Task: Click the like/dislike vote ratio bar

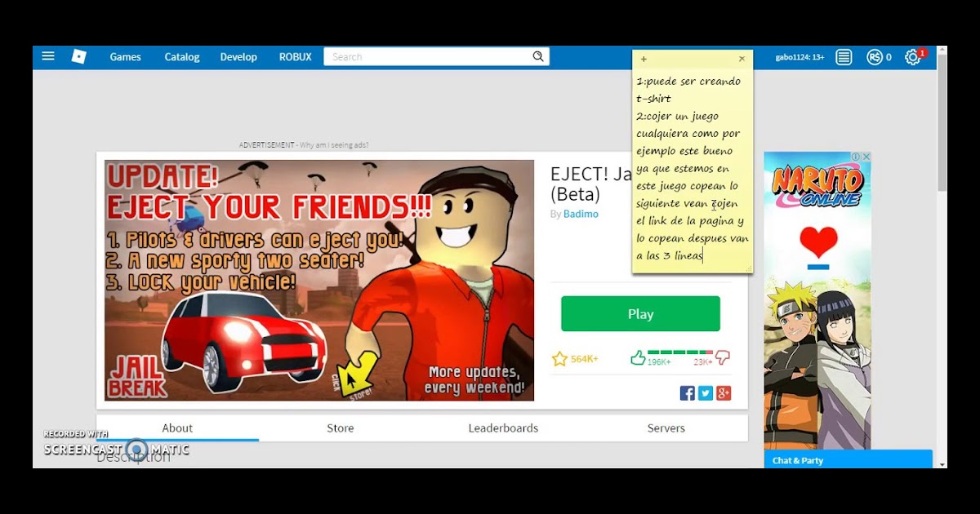Action: (680, 352)
